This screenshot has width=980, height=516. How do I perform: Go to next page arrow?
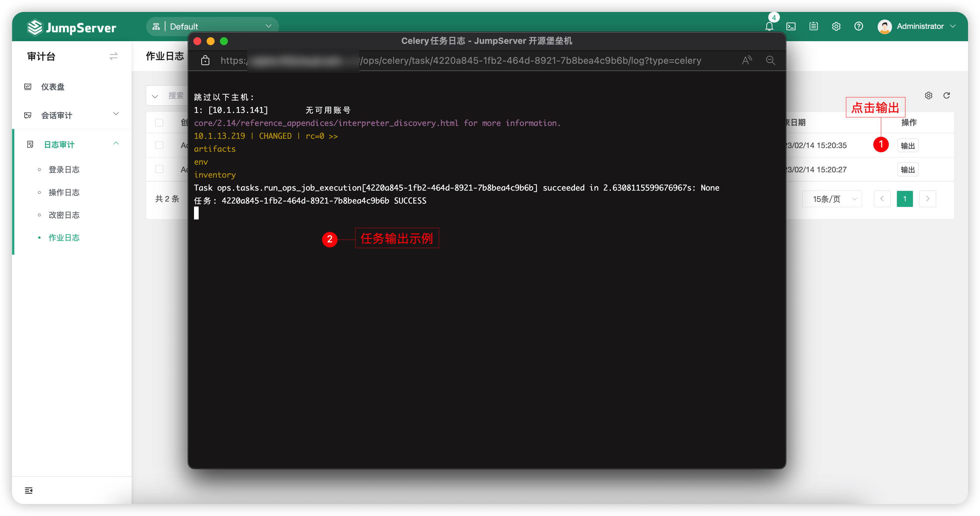(x=928, y=199)
